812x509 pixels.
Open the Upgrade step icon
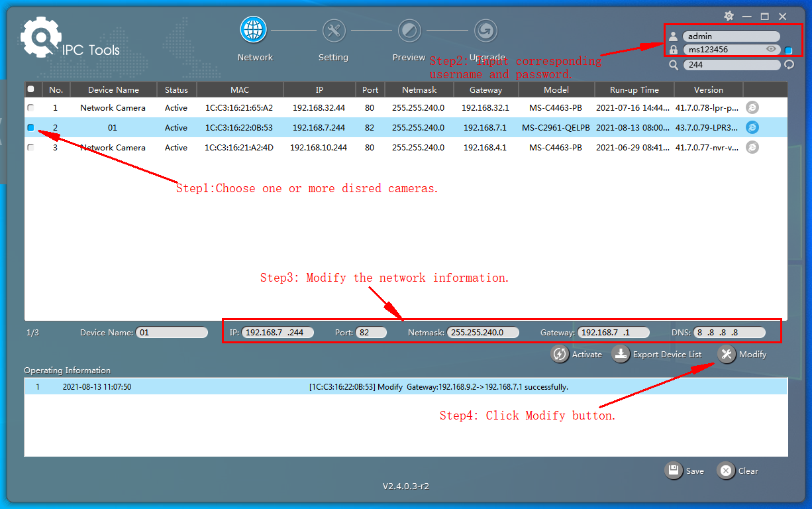coord(485,30)
